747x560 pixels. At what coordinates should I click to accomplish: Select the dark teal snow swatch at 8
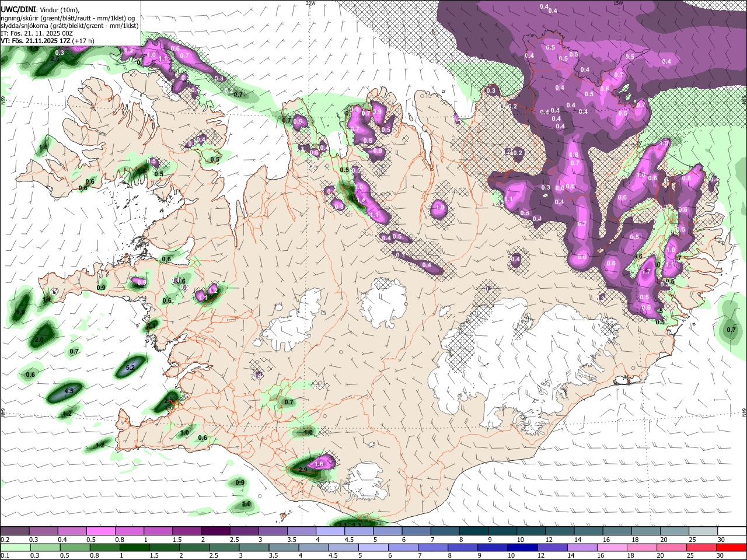coord(474,531)
